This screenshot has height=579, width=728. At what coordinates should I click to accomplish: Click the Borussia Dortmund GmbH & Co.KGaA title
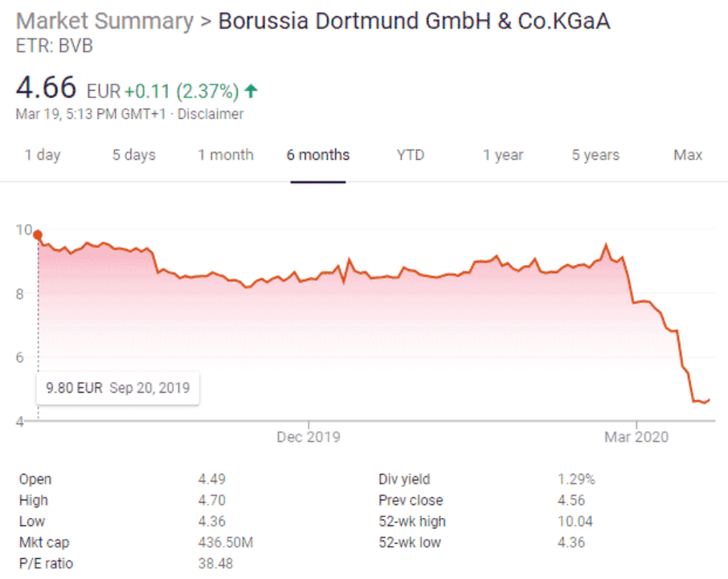point(414,22)
